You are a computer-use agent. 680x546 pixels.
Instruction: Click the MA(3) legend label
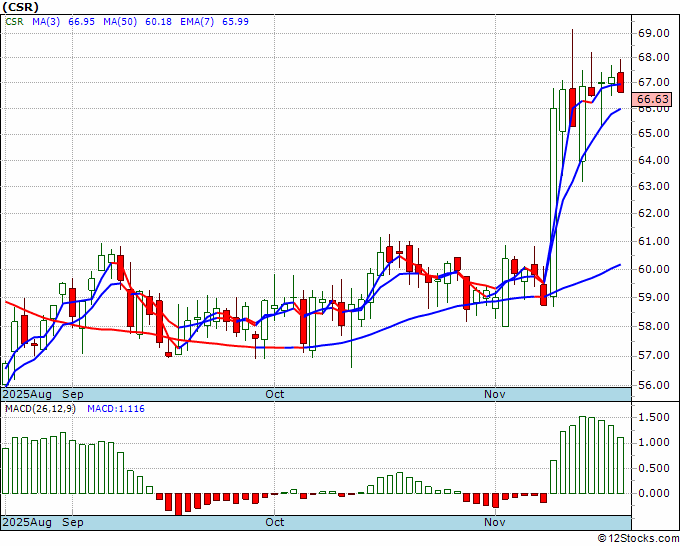click(x=46, y=22)
